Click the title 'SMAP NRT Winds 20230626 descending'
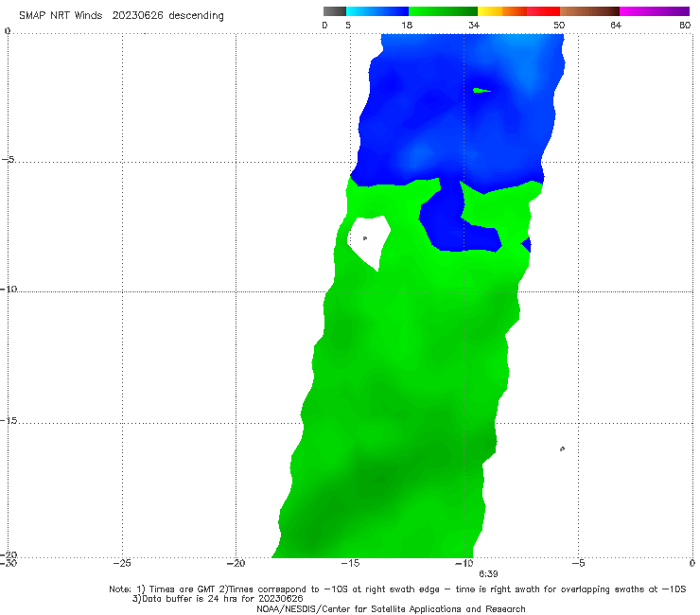 click(x=121, y=16)
